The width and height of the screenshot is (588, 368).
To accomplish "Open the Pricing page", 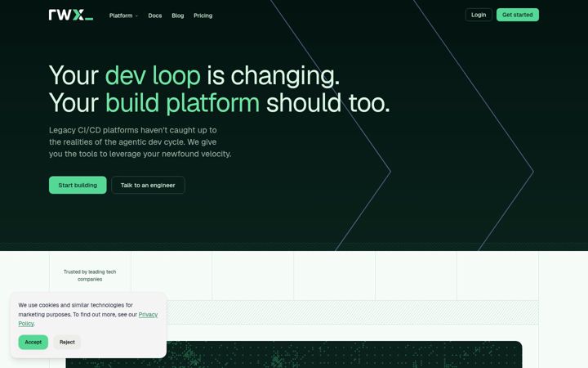I will click(203, 16).
